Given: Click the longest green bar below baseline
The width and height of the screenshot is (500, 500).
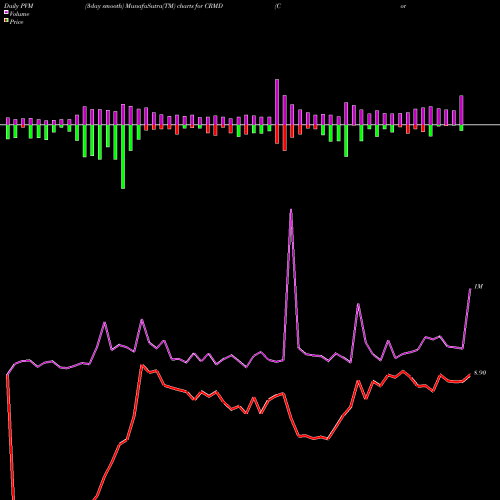Looking at the screenshot, I should pyautogui.click(x=123, y=157).
